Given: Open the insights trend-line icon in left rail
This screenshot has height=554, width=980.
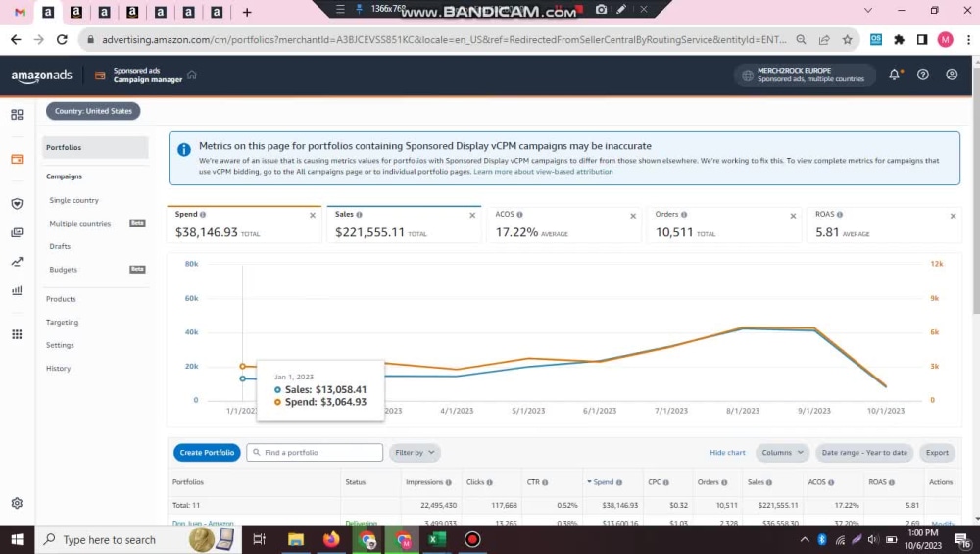Looking at the screenshot, I should coord(17,262).
